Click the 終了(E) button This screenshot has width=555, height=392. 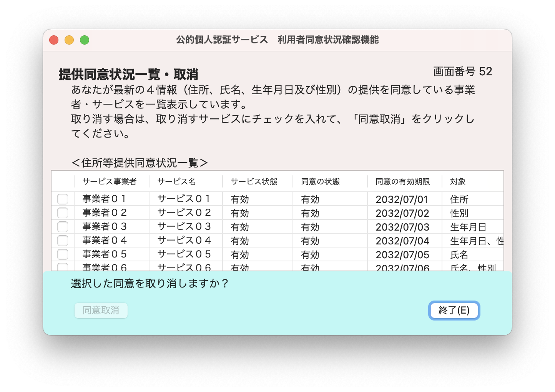(x=454, y=310)
